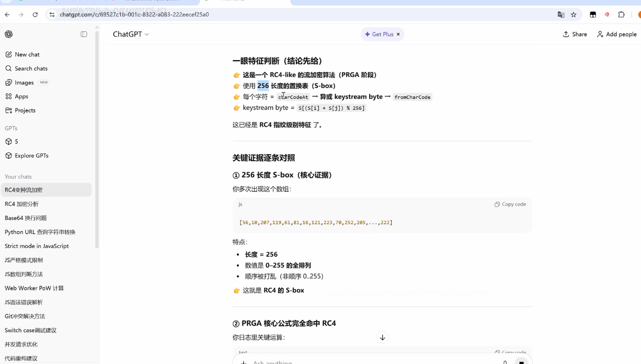Click bullet text '长度 = 256'
This screenshot has width=641, height=364.
tap(261, 255)
